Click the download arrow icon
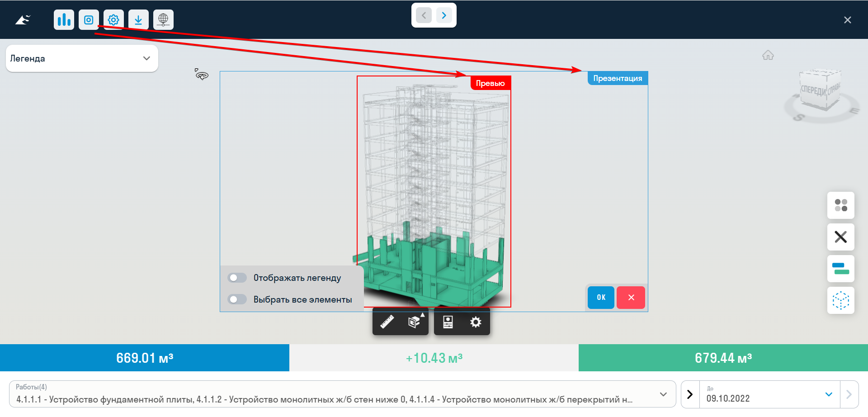The width and height of the screenshot is (868, 417). point(138,20)
